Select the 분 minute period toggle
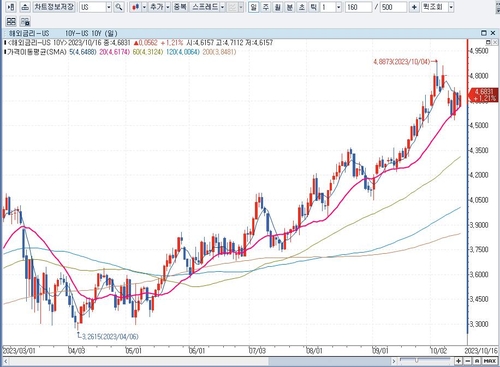The image size is (500, 367). coord(289,7)
